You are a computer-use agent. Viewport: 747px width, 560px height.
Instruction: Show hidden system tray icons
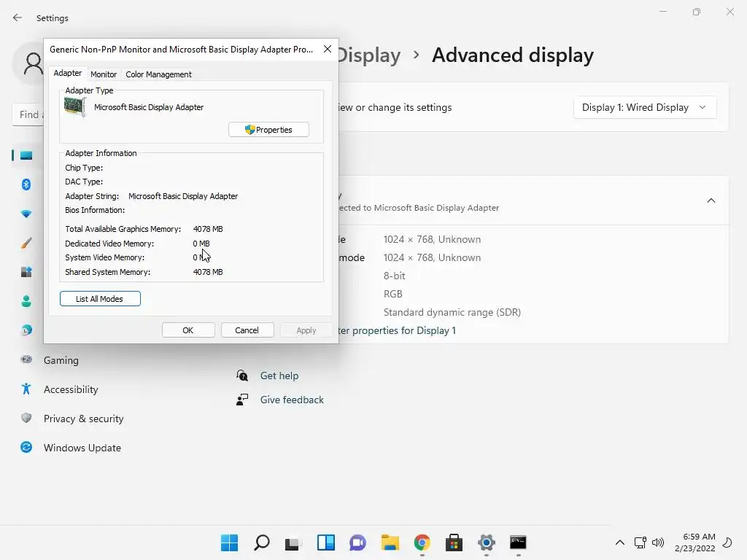pos(620,542)
